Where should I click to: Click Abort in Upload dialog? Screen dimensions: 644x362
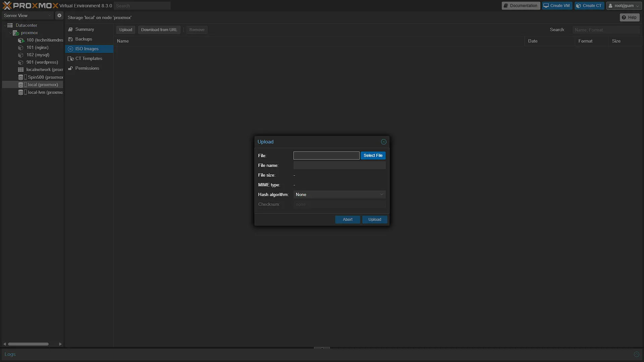[x=347, y=220]
